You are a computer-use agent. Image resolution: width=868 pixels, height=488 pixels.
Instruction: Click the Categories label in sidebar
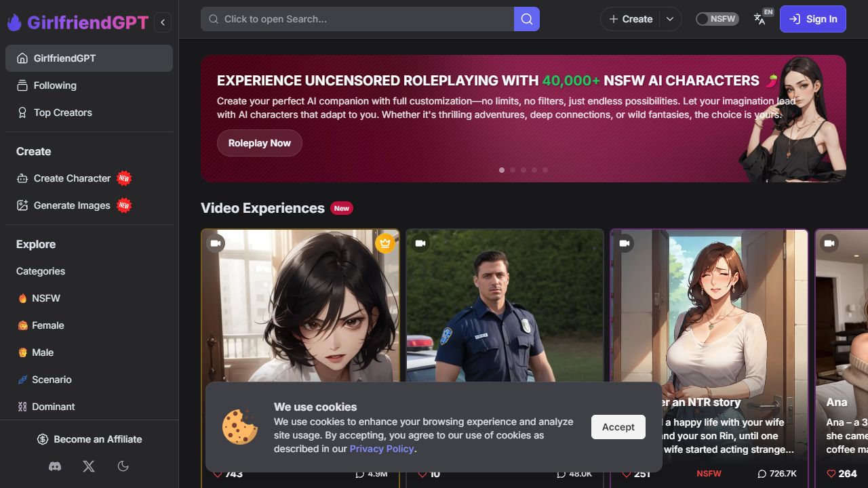(x=41, y=271)
